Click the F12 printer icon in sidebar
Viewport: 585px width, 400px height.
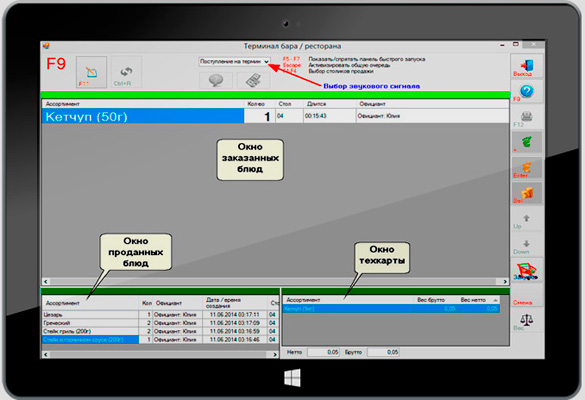click(526, 117)
